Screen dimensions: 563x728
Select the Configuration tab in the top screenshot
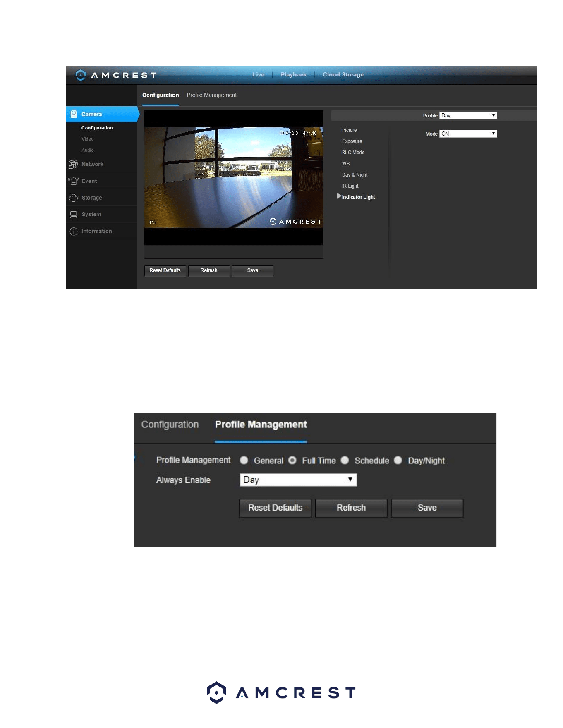tap(161, 95)
